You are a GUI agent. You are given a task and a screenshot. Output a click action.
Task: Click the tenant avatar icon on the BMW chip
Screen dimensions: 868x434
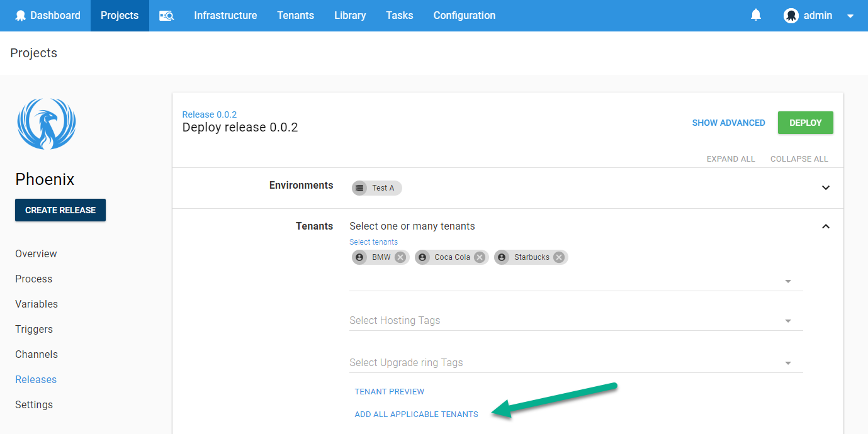[359, 257]
